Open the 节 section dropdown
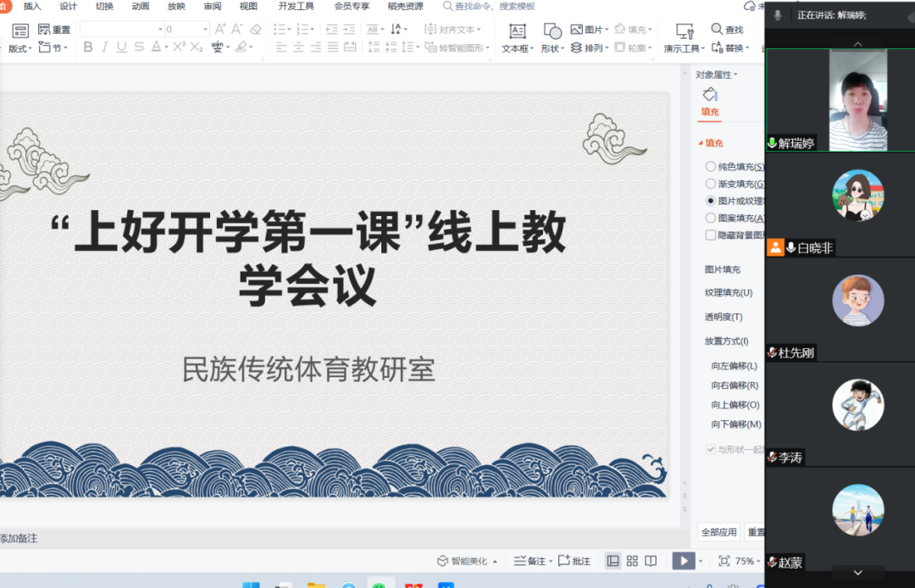The height and width of the screenshot is (588, 915). (x=53, y=47)
